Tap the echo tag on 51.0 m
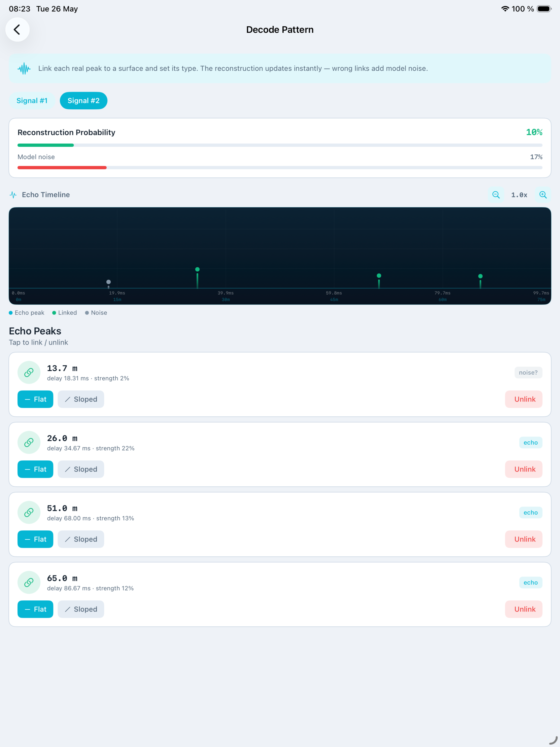The height and width of the screenshot is (747, 560). (x=531, y=512)
